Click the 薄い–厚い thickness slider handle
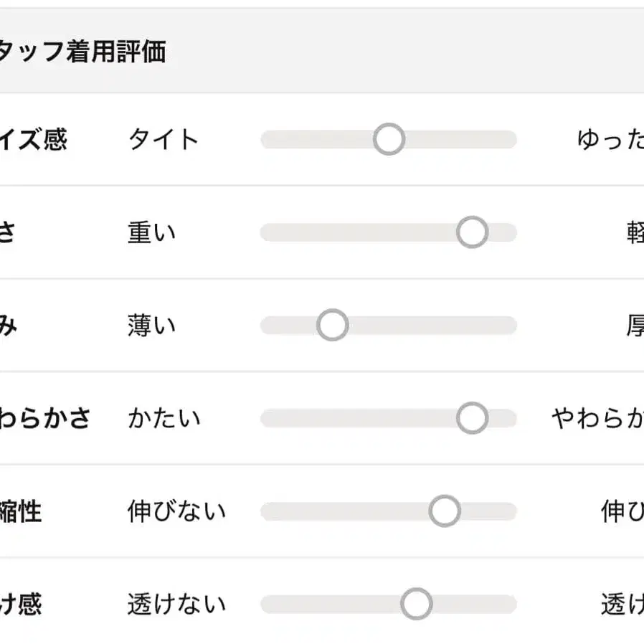This screenshot has height=644, width=644. point(332,326)
